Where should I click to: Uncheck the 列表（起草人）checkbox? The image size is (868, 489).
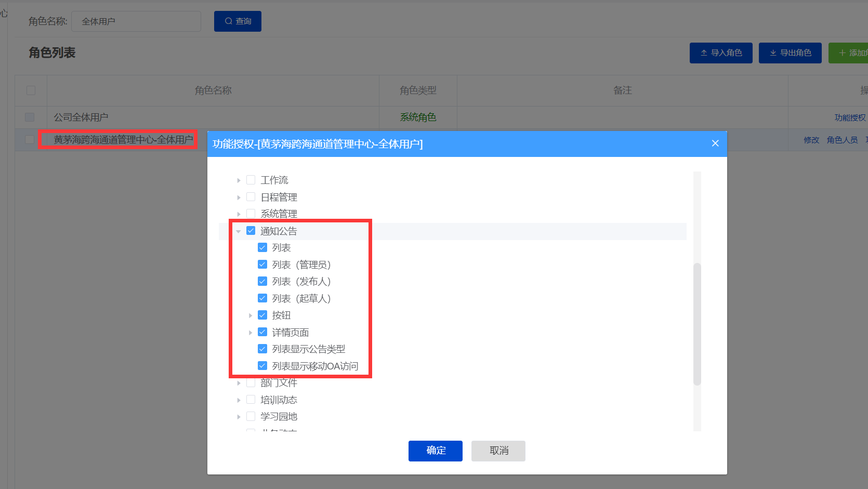[262, 298]
